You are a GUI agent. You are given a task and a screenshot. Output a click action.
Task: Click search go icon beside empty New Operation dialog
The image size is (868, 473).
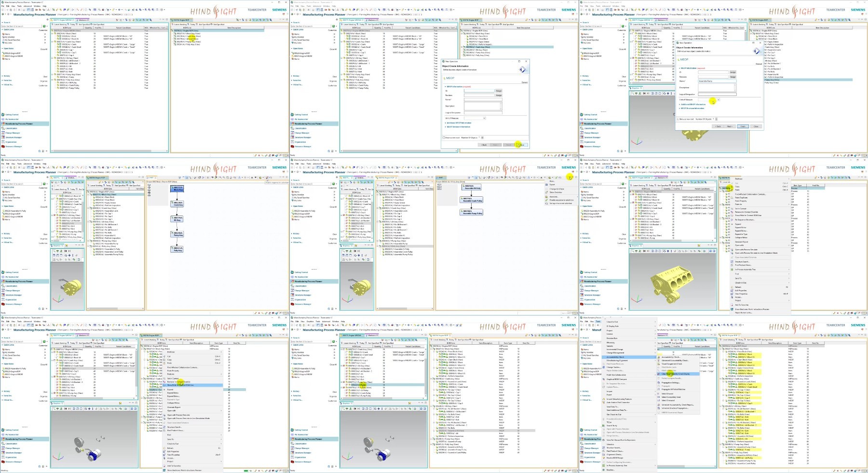pos(333,26)
